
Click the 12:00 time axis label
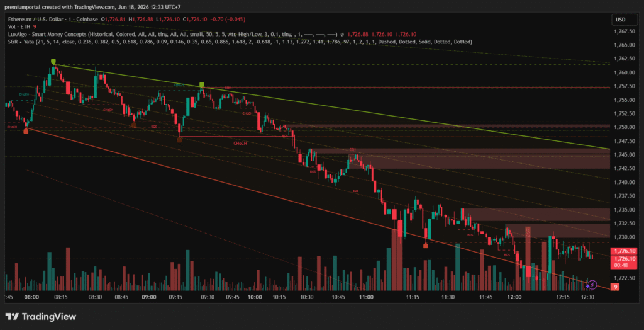click(514, 297)
